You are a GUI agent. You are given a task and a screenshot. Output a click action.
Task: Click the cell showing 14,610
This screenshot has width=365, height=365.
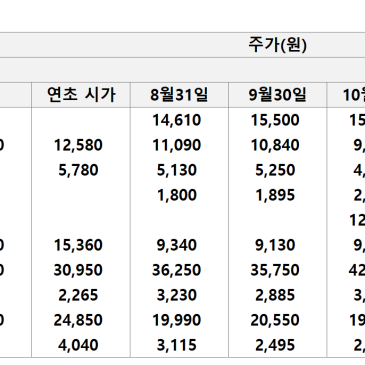179,120
